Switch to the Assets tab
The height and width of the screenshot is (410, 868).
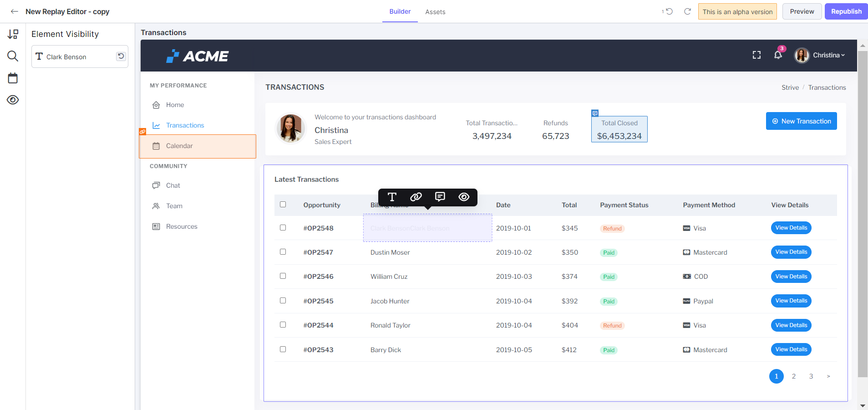point(435,12)
